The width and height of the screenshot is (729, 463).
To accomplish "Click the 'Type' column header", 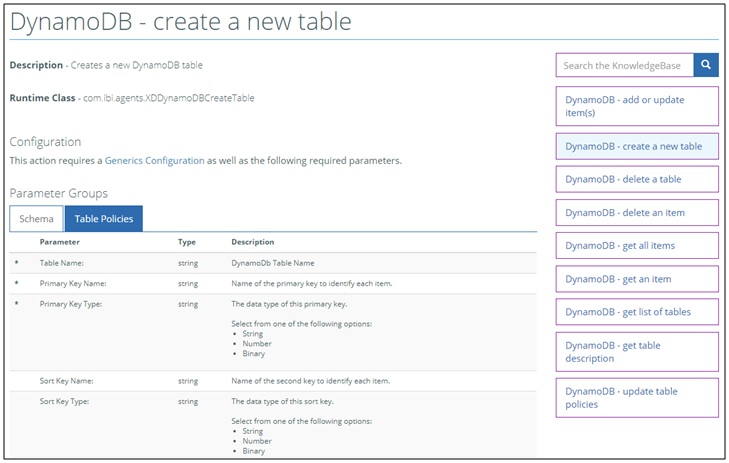I will click(x=187, y=242).
